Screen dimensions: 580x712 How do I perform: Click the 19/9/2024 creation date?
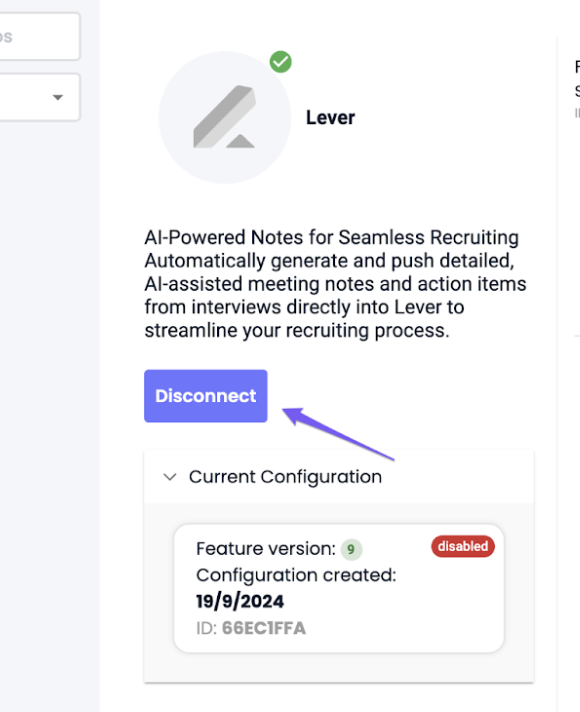(x=240, y=602)
